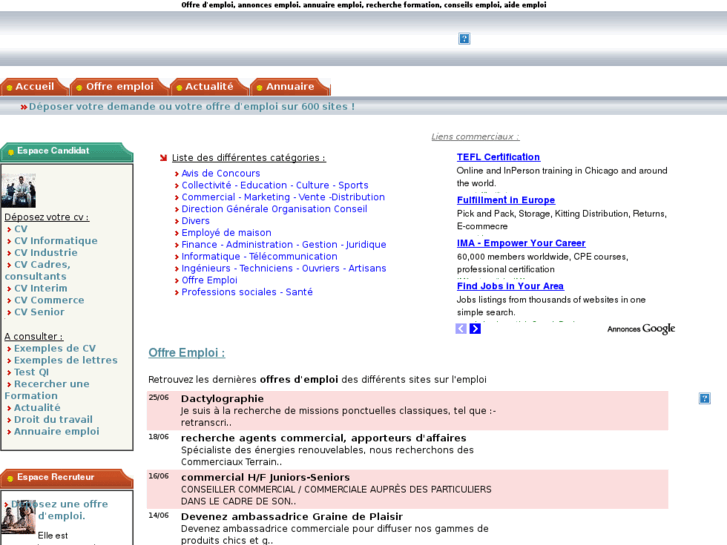Select Professions sociales - Santé category
This screenshot has height=545, width=727.
click(247, 292)
